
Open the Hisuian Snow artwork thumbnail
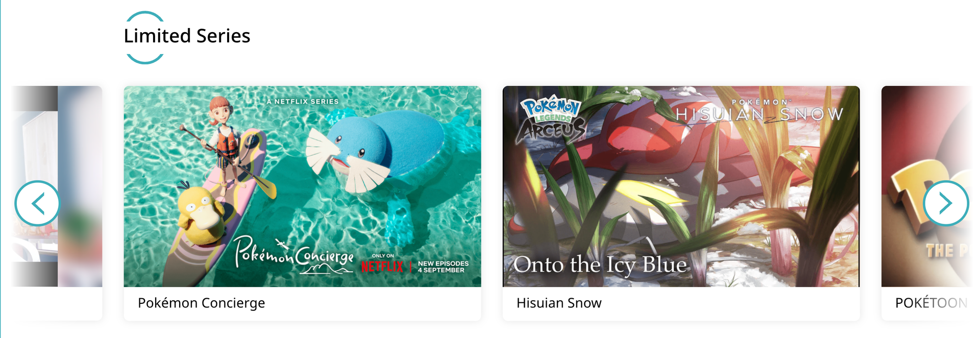click(x=681, y=186)
